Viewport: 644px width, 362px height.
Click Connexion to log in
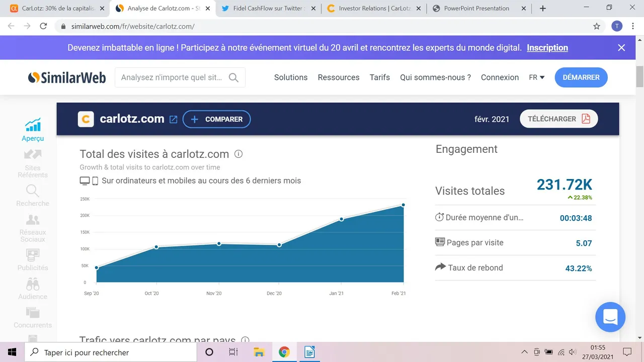[500, 77]
